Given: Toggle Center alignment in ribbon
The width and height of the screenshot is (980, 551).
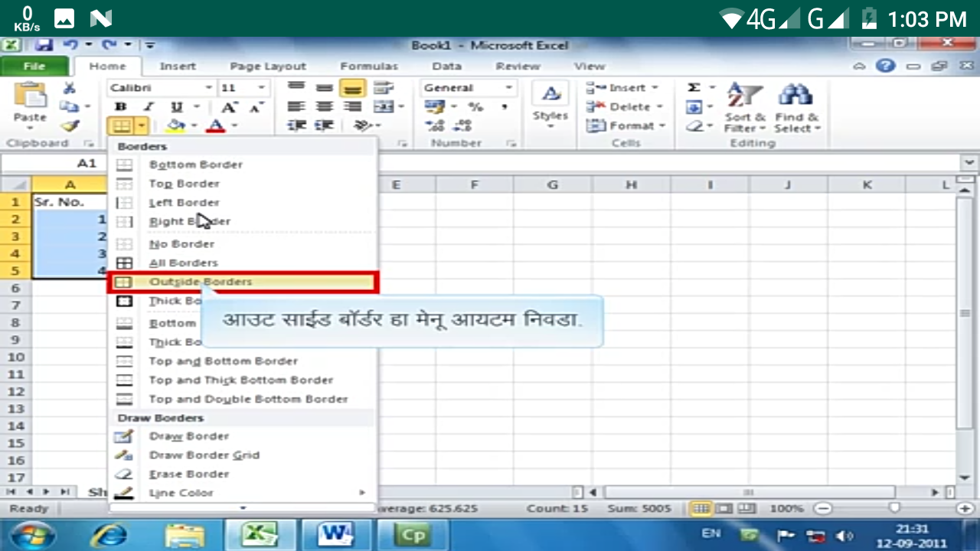Looking at the screenshot, I should pos(325,107).
